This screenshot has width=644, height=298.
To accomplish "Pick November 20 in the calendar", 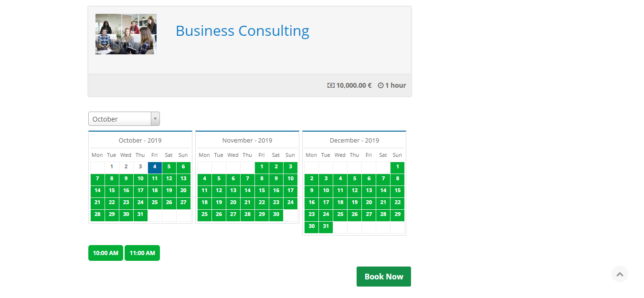I will coord(233,203).
